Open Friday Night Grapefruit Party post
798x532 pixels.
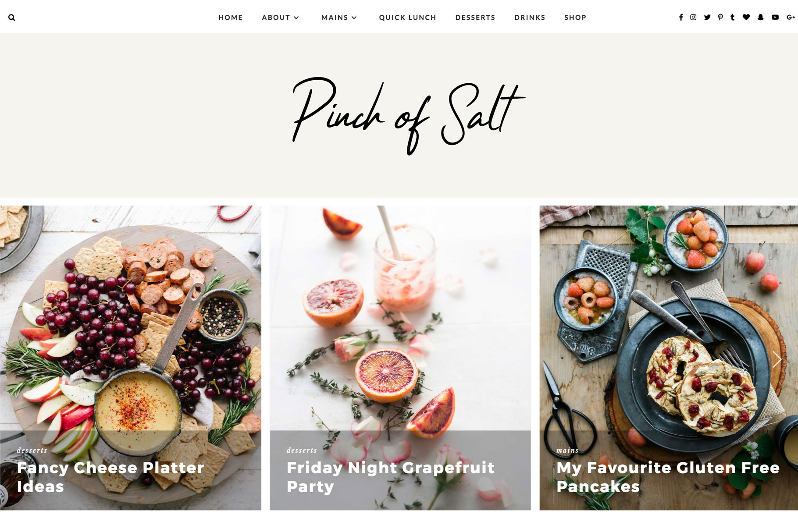[x=391, y=477]
